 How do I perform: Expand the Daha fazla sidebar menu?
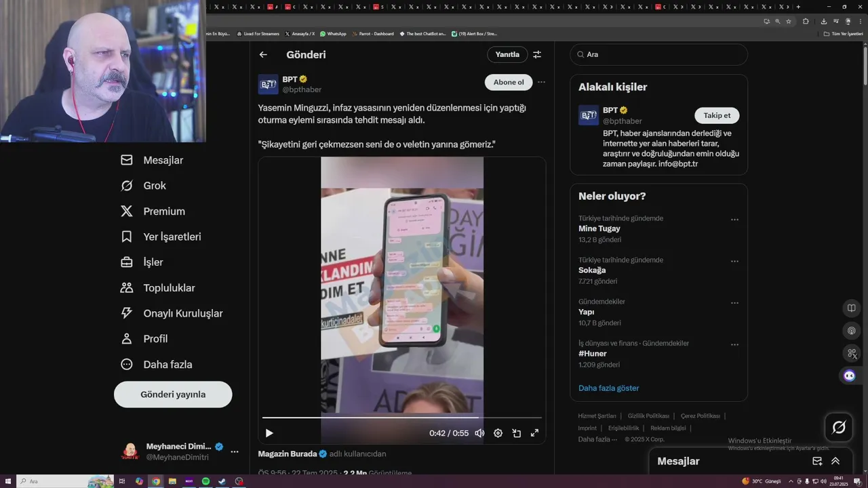(x=156, y=365)
